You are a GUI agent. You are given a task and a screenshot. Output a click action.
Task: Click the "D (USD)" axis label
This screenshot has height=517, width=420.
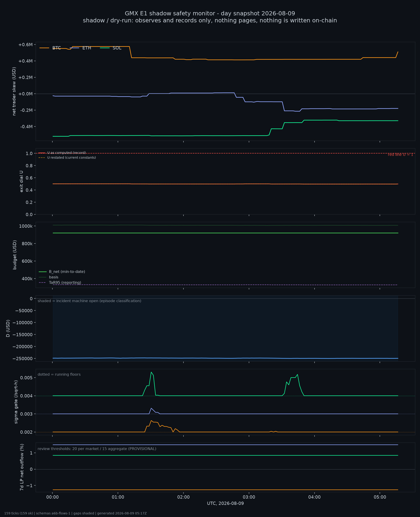(x=8, y=328)
